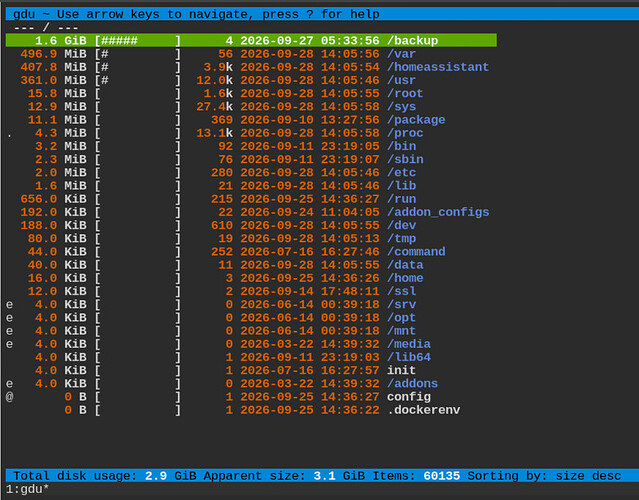This screenshot has width=639, height=500.
Task: Click the 12.0k item count
Action: point(214,80)
